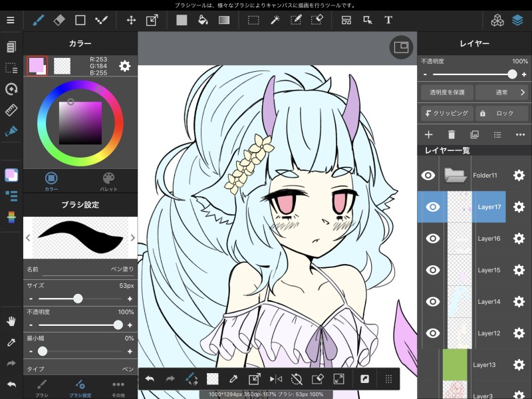This screenshot has width=532, height=399.
Task: Undo with bottom toolbar arrow
Action: pos(150,379)
